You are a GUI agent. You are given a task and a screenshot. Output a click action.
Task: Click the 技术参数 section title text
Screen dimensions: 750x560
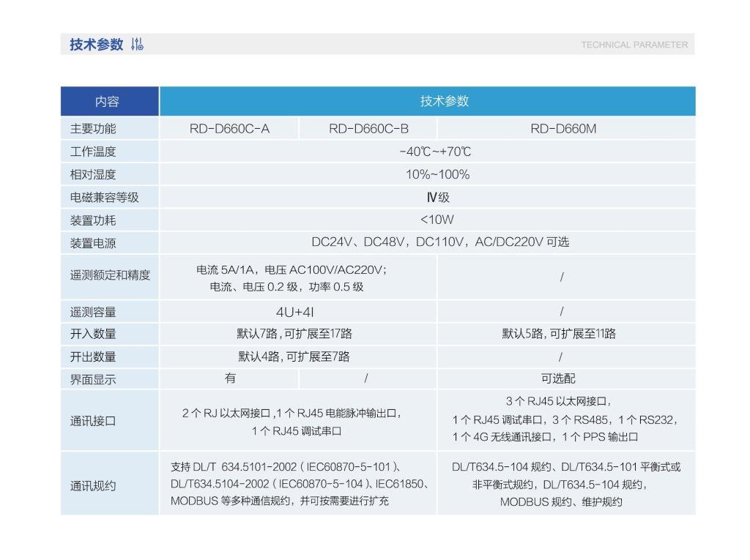tap(96, 45)
